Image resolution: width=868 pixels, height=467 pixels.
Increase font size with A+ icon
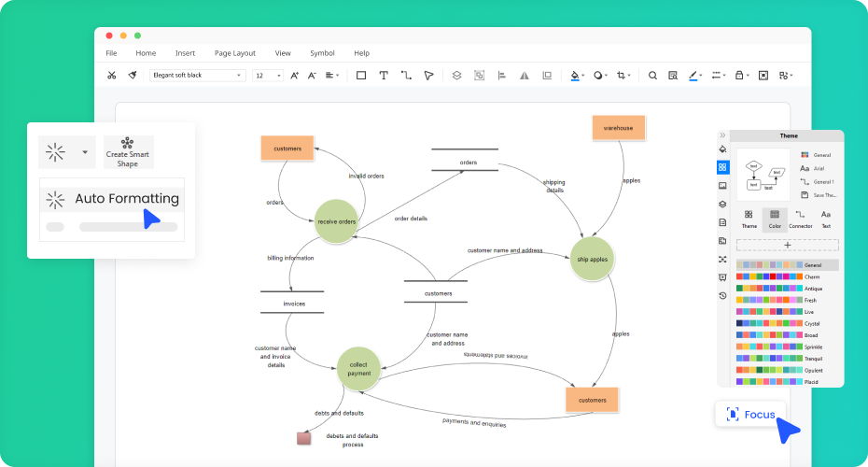(x=295, y=76)
